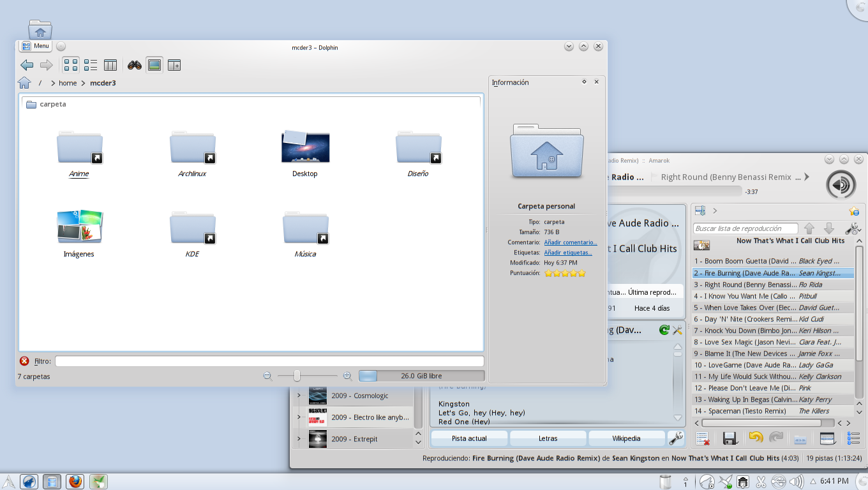This screenshot has height=490, width=868.
Task: Open the 'Pista actual' applet tab
Action: pyautogui.click(x=469, y=438)
